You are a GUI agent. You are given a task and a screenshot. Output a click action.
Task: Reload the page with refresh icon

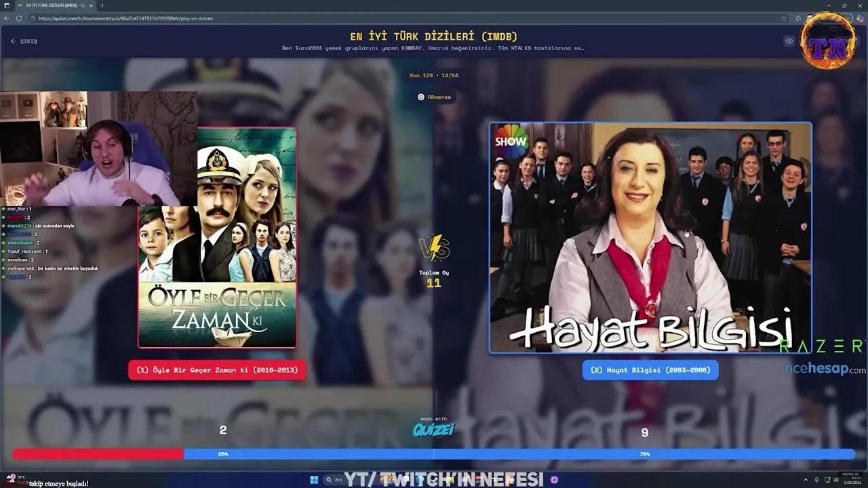[19, 18]
